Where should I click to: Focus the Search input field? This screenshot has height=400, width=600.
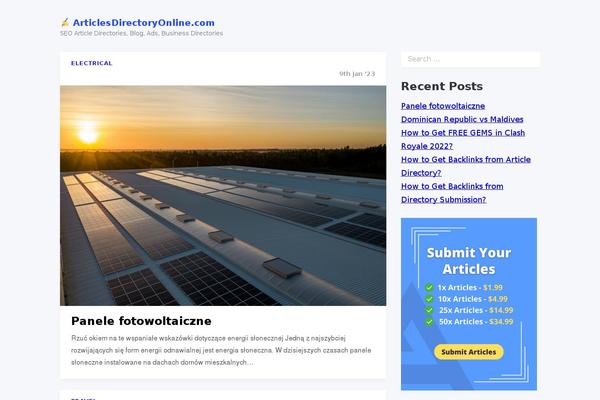(x=471, y=59)
